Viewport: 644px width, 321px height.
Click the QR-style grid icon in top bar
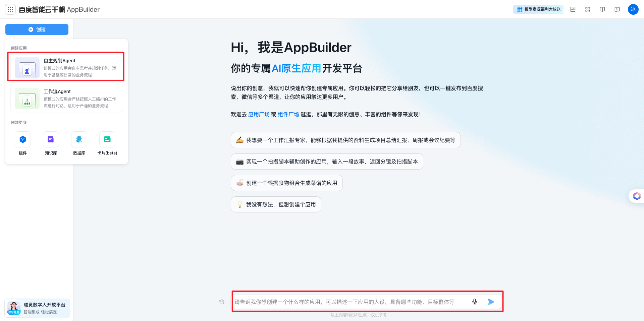588,9
